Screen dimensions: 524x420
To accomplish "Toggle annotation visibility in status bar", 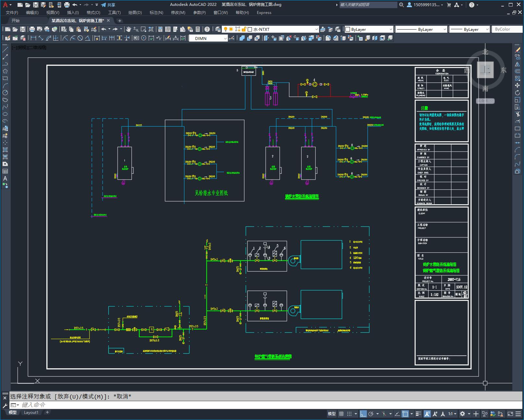I will 427,414.
